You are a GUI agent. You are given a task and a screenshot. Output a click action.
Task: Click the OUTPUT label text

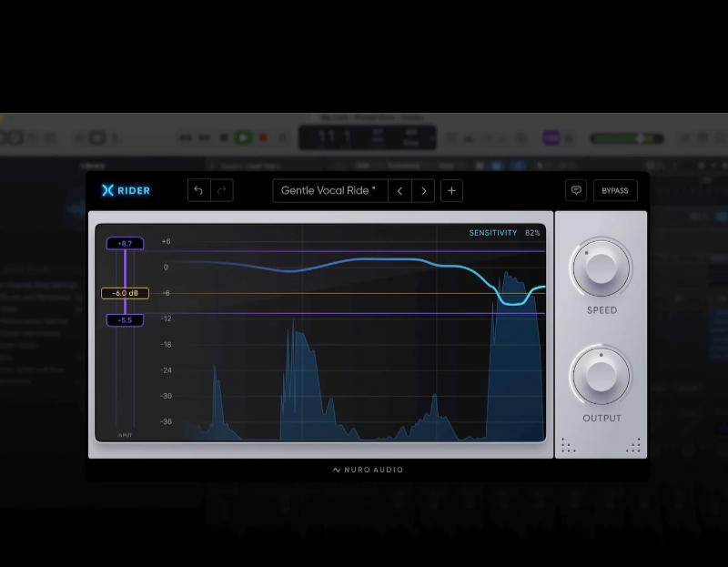click(x=602, y=418)
